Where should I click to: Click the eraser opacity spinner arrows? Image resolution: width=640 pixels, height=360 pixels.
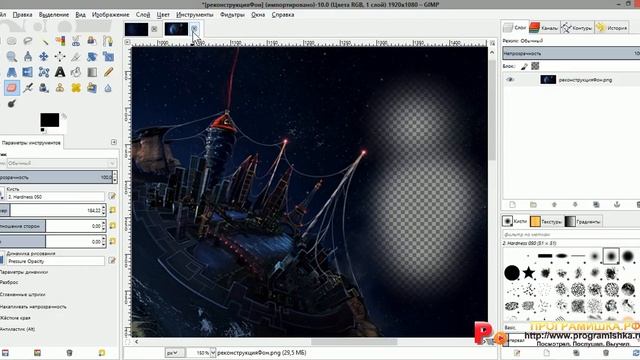115,177
